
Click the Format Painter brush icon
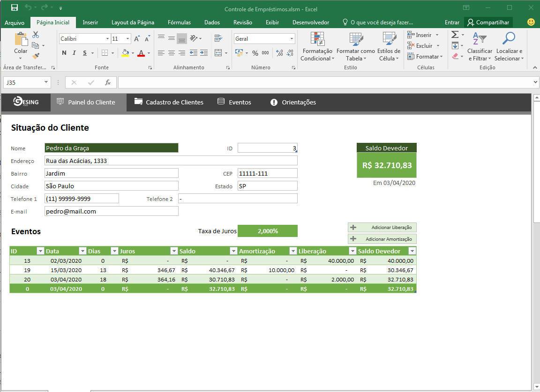pyautogui.click(x=36, y=56)
